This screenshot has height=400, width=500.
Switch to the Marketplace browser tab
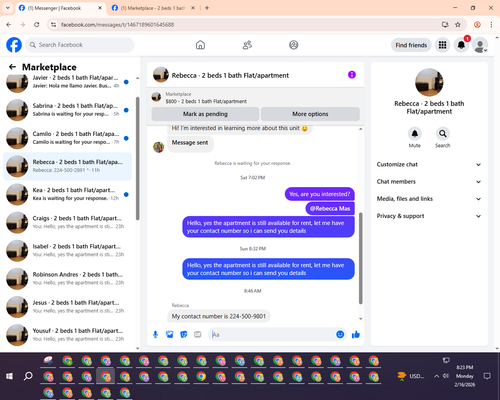pyautogui.click(x=153, y=8)
